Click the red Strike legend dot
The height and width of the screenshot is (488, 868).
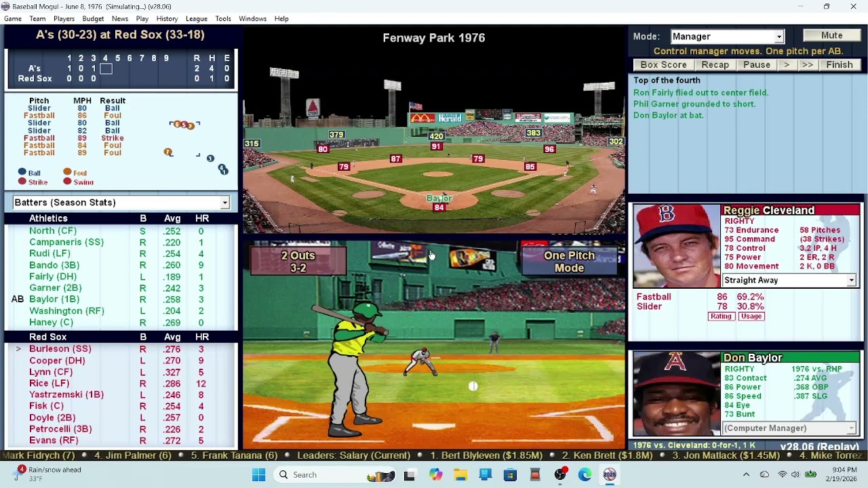pyautogui.click(x=22, y=182)
